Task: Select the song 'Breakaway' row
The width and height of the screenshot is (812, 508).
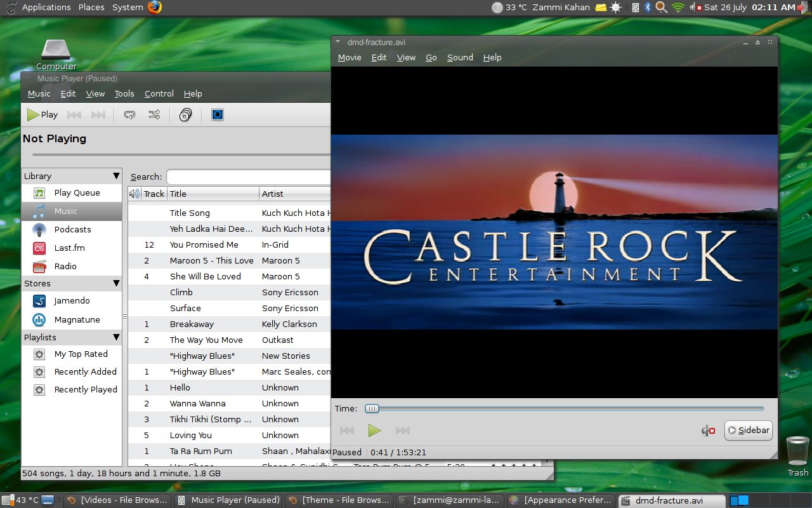Action: coord(230,324)
